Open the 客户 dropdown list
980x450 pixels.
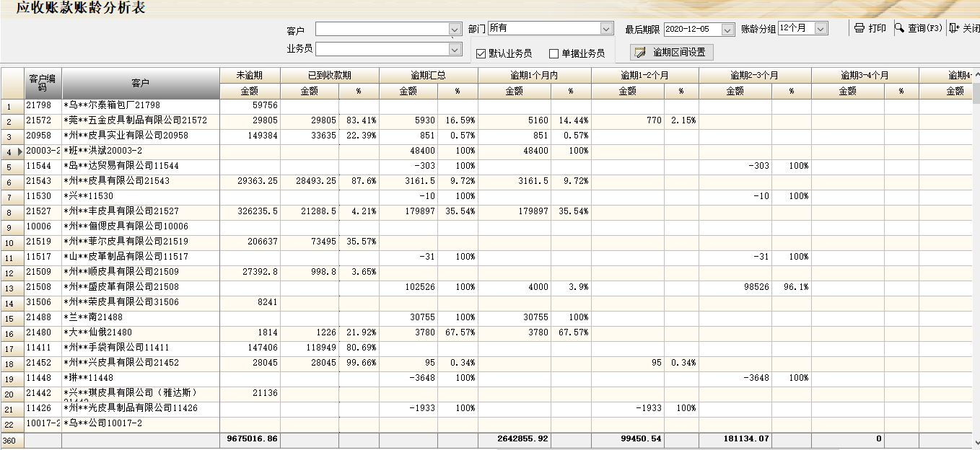coord(455,30)
